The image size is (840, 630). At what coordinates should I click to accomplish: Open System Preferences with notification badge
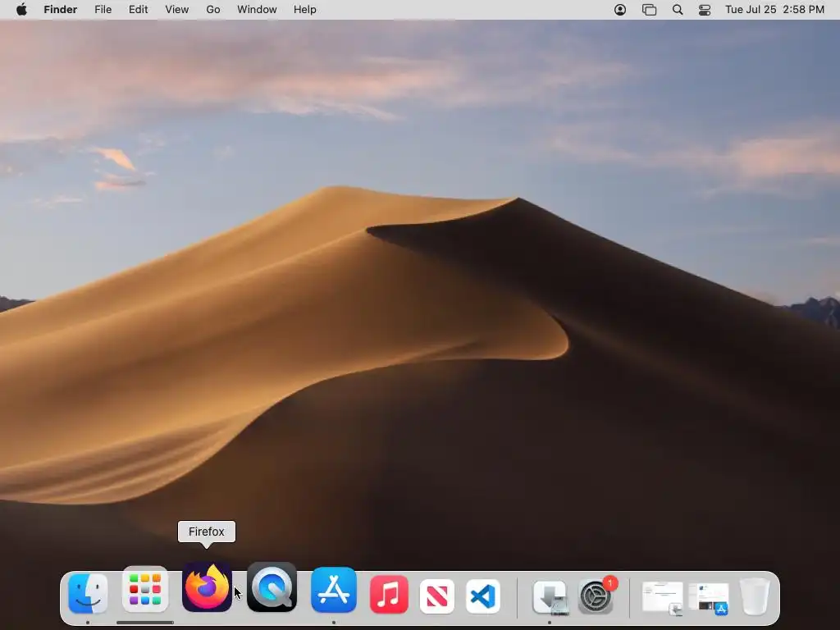597,595
